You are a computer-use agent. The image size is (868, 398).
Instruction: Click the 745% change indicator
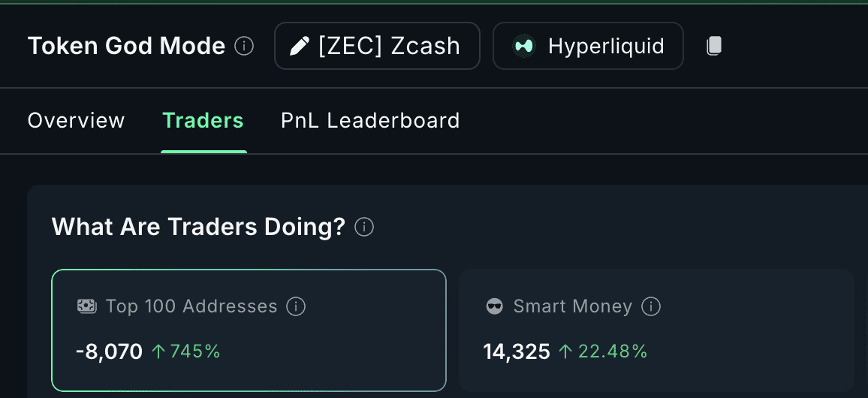pos(186,351)
